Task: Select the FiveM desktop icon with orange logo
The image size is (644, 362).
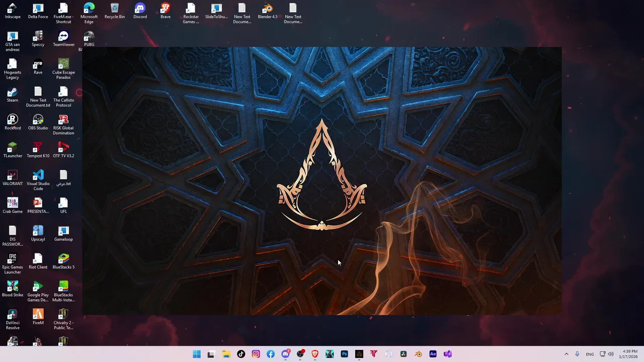Action: [x=38, y=317]
